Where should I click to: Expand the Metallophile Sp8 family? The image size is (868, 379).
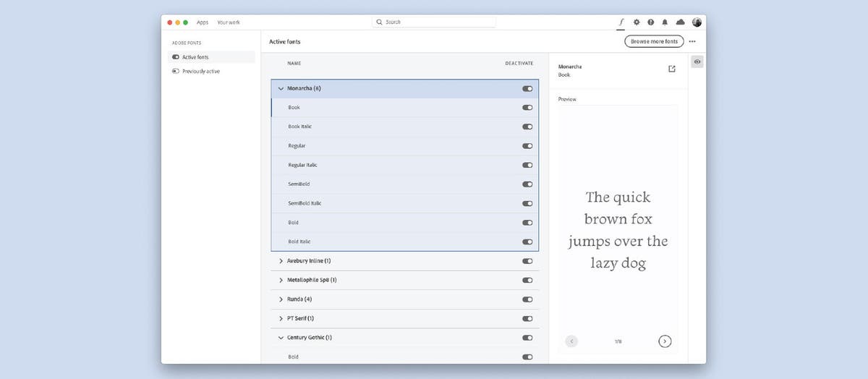pyautogui.click(x=281, y=280)
